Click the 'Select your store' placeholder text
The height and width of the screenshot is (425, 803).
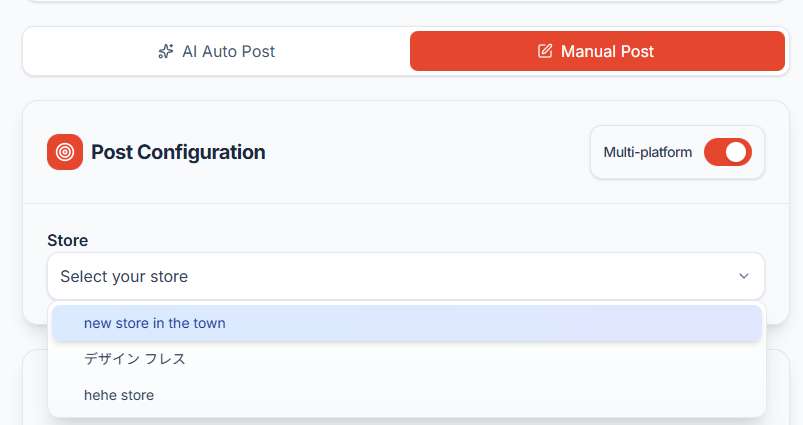click(124, 276)
